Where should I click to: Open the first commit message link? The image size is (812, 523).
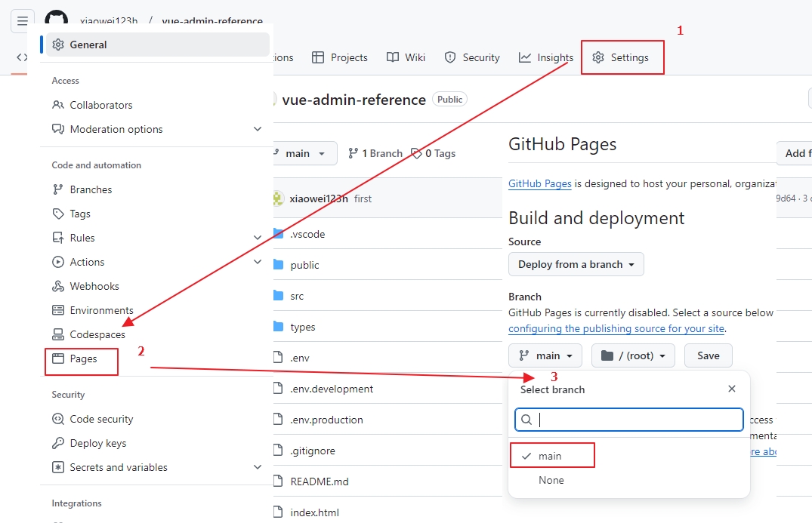(363, 198)
